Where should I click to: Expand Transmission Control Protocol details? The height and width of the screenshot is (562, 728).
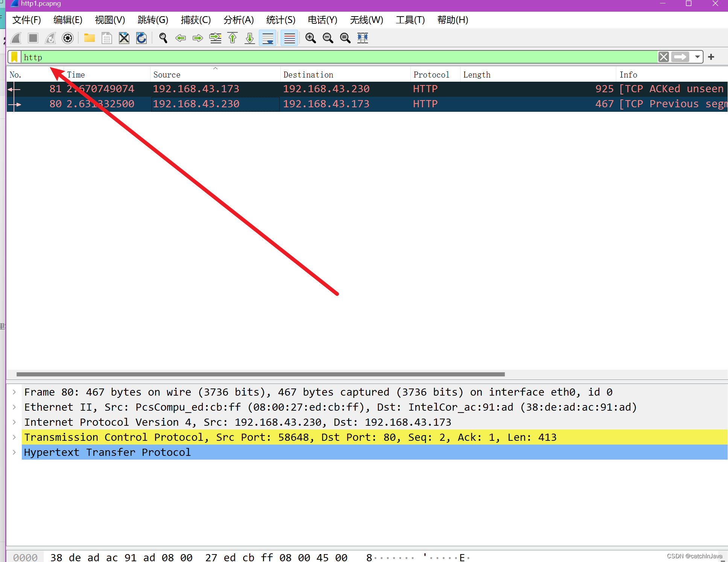14,437
